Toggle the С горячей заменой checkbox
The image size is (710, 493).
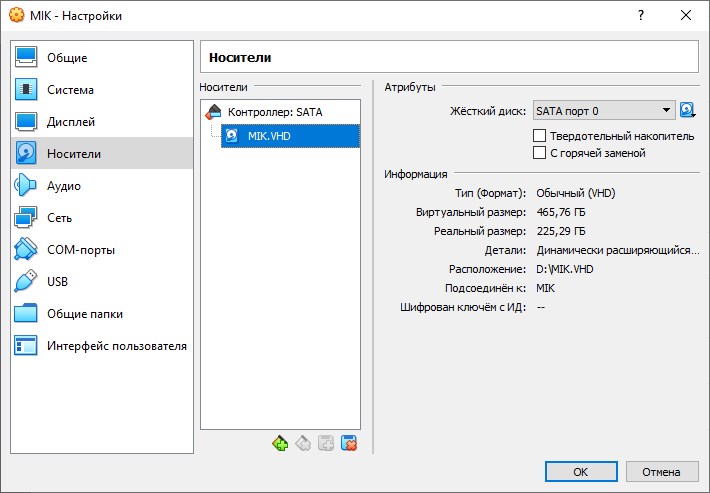click(540, 153)
